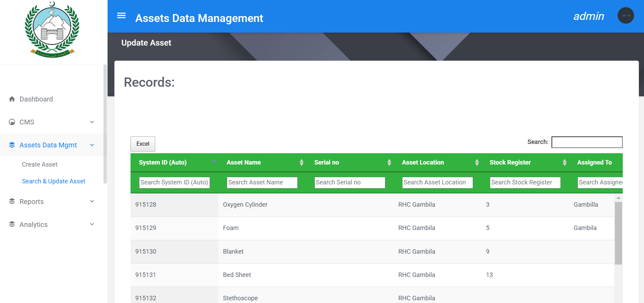Image resolution: width=644 pixels, height=303 pixels.
Task: Expand the Analytics menu chevron
Action: (x=92, y=224)
